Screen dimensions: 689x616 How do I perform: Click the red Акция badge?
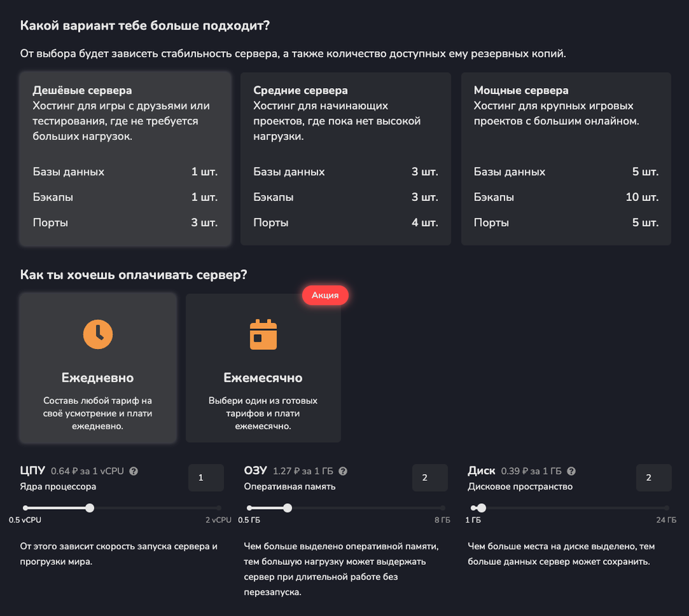pyautogui.click(x=325, y=295)
